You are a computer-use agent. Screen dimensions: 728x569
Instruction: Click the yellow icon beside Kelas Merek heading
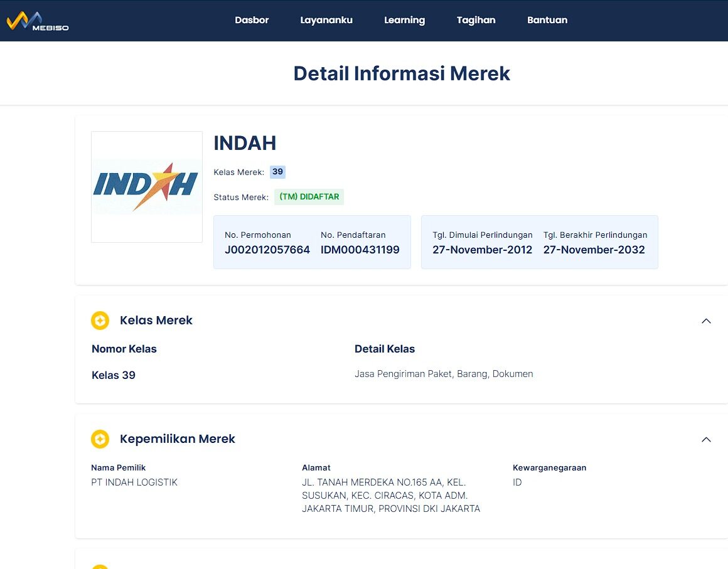coord(100,320)
